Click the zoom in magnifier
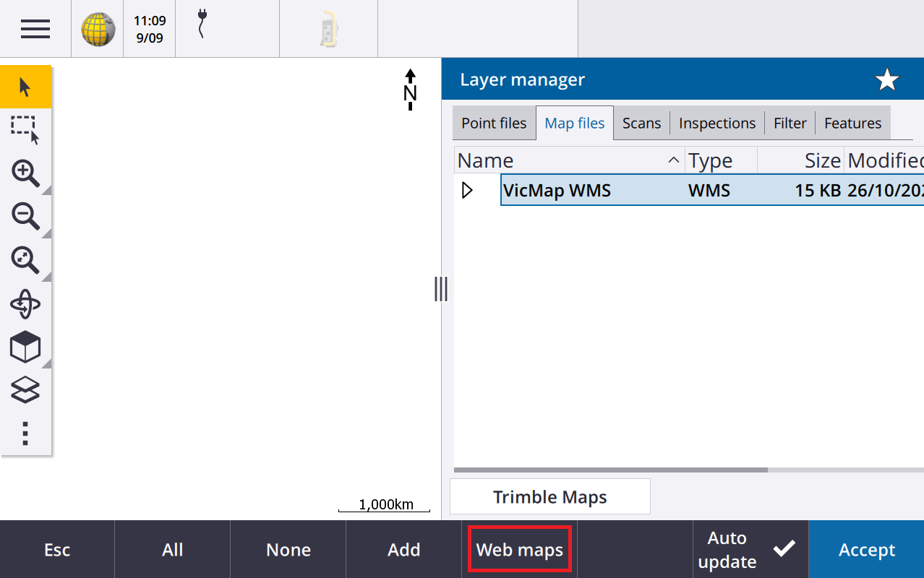924x578 pixels. (x=25, y=173)
